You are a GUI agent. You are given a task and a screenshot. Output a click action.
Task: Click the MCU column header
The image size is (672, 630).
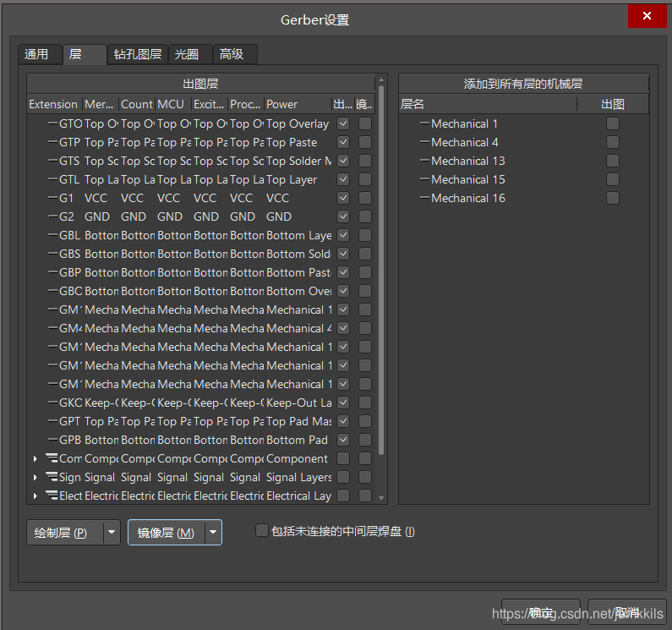(172, 104)
